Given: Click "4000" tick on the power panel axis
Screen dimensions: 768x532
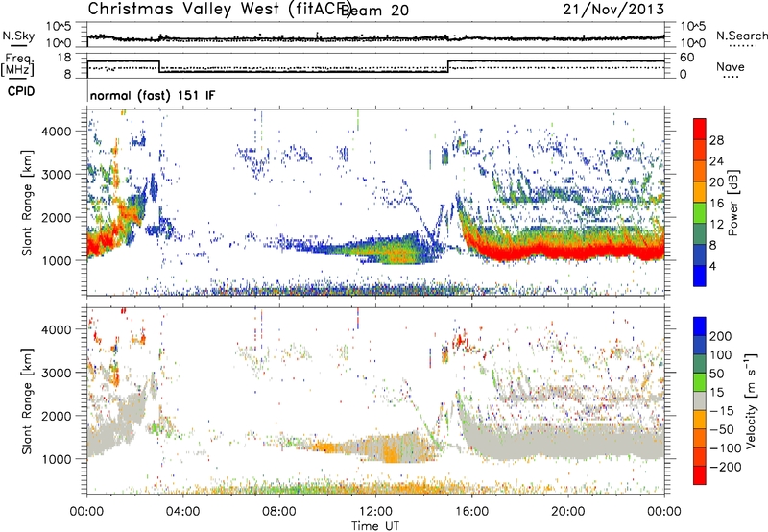Looking at the screenshot, I should 56,131.
